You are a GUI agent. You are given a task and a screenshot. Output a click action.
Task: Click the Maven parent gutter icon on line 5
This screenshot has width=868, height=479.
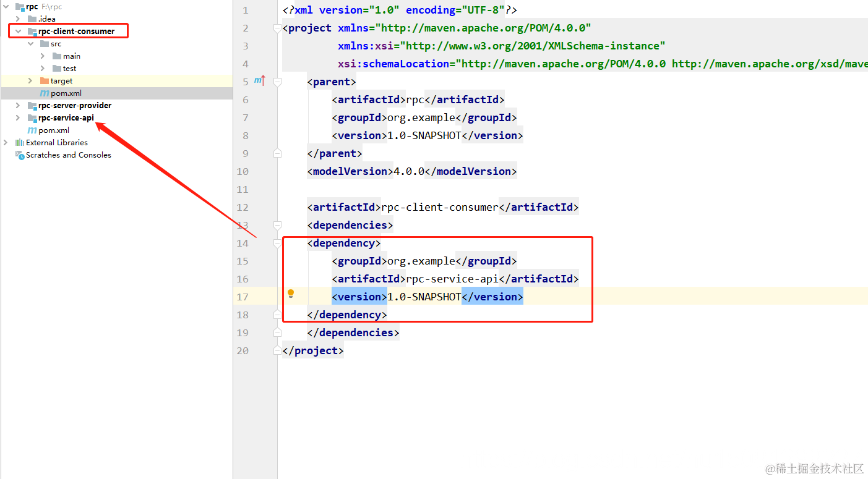(x=260, y=80)
